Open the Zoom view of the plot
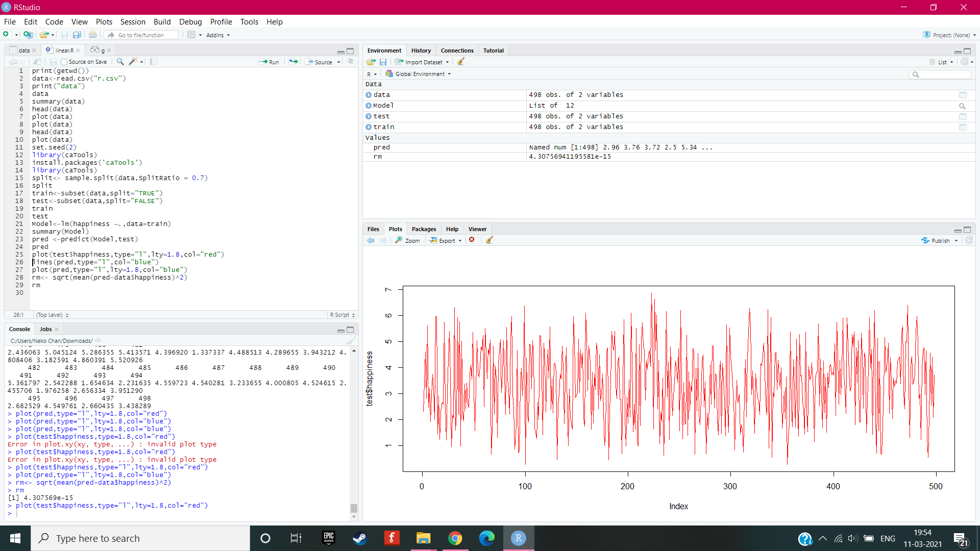This screenshot has height=551, width=980. 407,240
